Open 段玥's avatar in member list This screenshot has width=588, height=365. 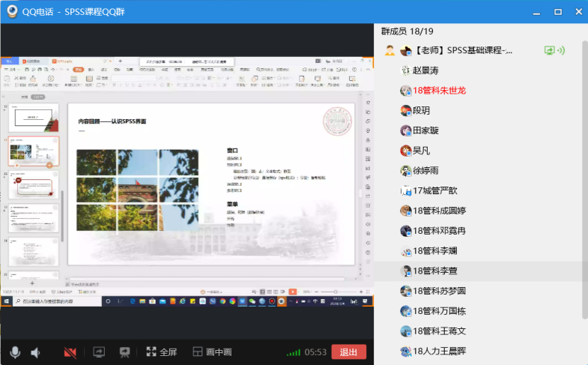[406, 111]
